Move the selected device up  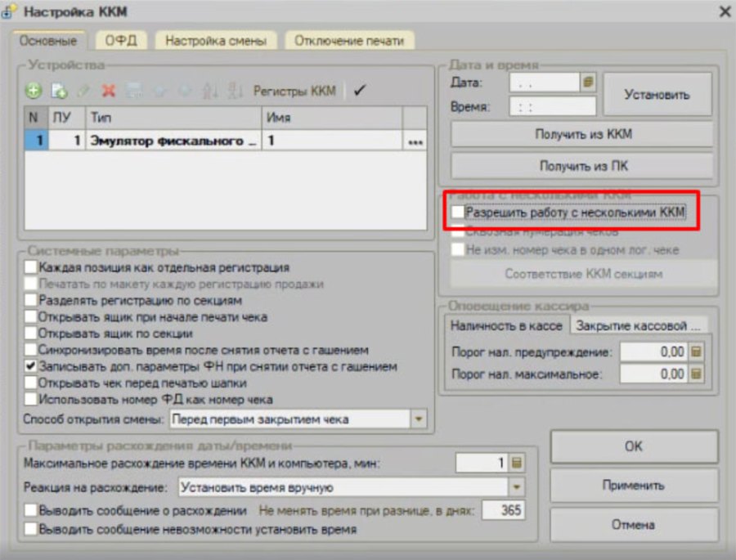click(x=159, y=91)
